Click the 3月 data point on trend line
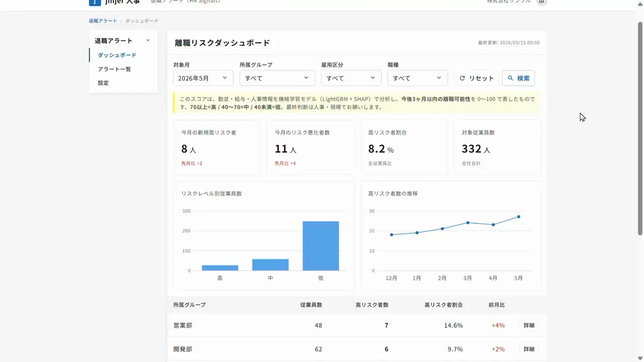 click(468, 223)
